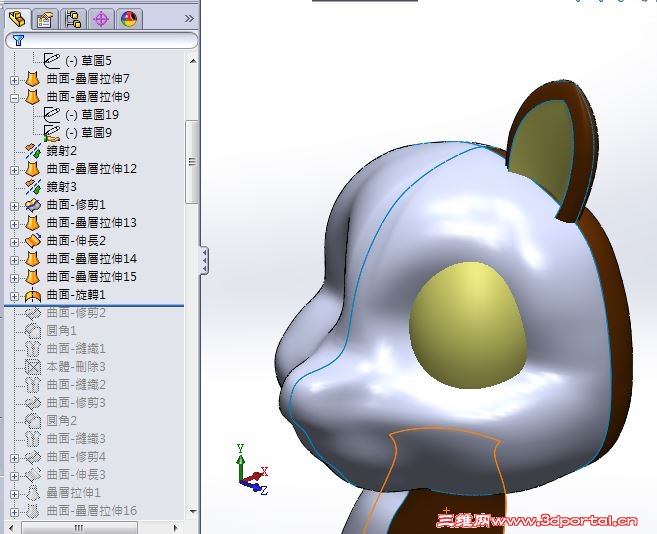Select the 曲面-縫織2 knit surface icon

[x=33, y=384]
